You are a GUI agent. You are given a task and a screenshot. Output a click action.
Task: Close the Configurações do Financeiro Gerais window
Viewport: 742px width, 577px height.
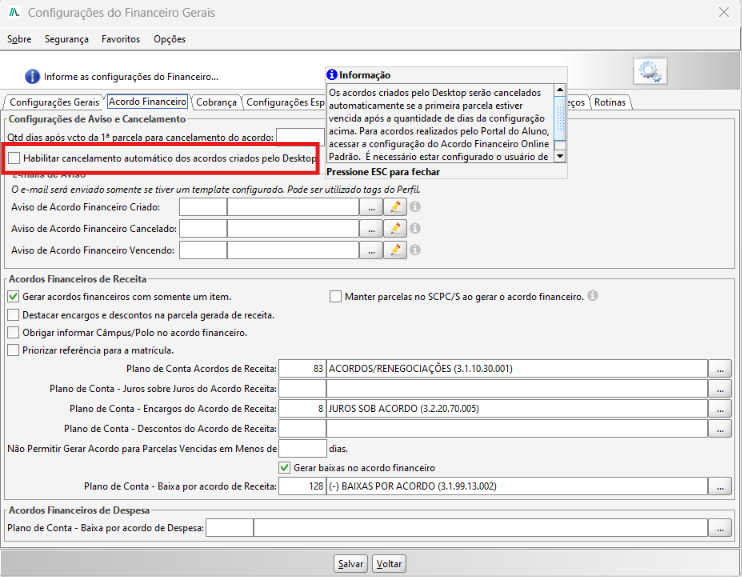tap(724, 12)
